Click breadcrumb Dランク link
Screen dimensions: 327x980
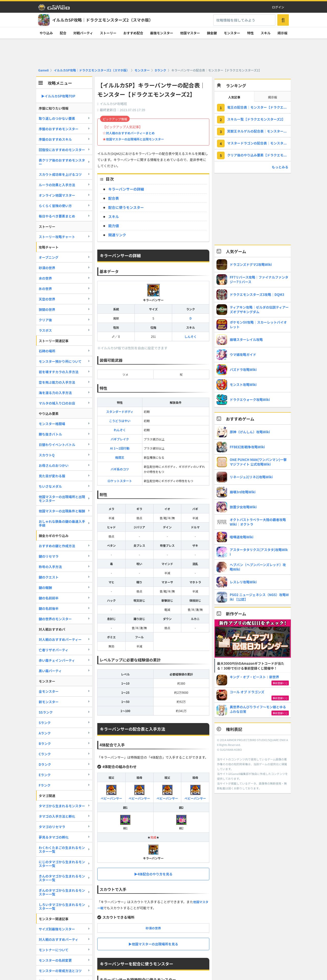[x=160, y=70]
